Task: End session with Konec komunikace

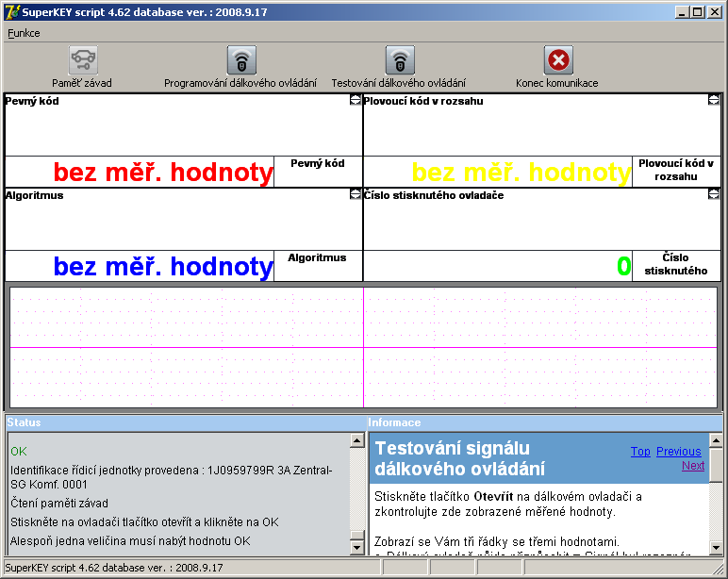Action: [558, 60]
